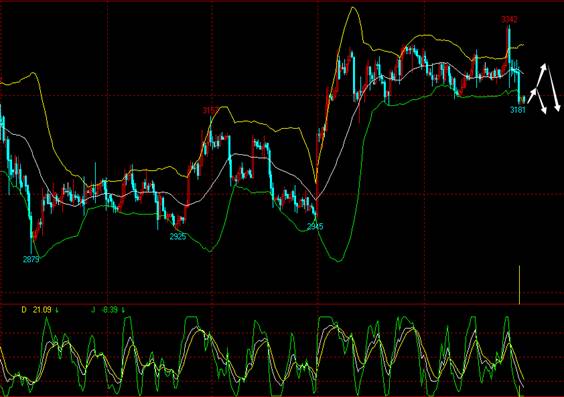
Task: Click the middle downward white arrow head
Action: pos(544,110)
